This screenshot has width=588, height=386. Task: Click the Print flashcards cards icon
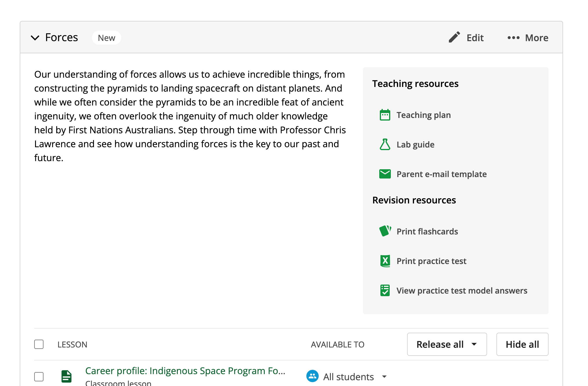click(385, 231)
